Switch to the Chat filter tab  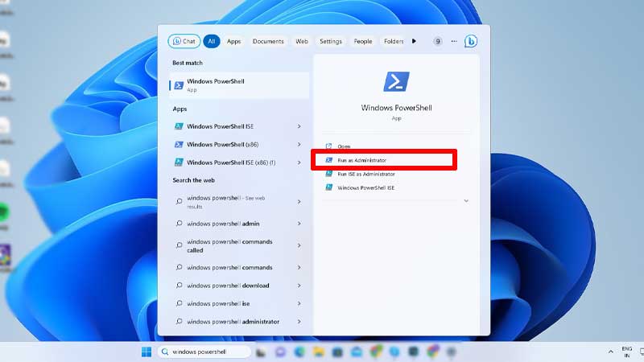click(184, 41)
